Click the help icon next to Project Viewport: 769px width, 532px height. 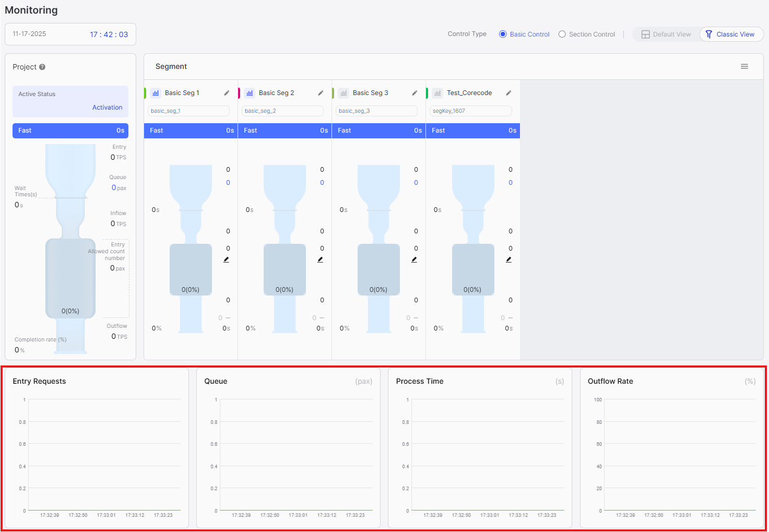tap(42, 67)
